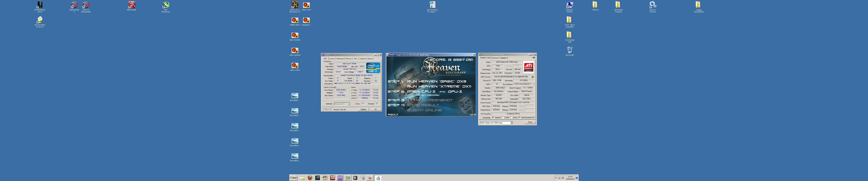Click GPU-Z screenshot camera icon
This screenshot has height=181, width=868.
click(534, 58)
